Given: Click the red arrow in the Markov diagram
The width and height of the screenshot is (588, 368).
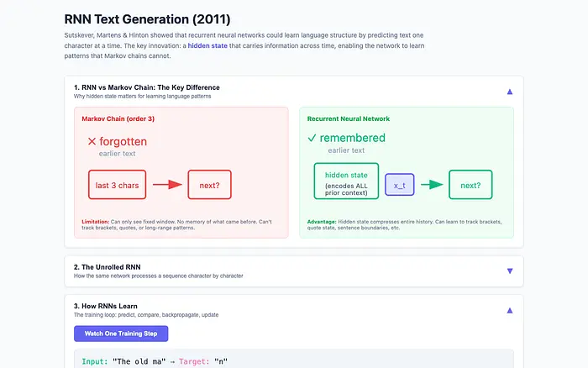Looking at the screenshot, I should coord(166,185).
